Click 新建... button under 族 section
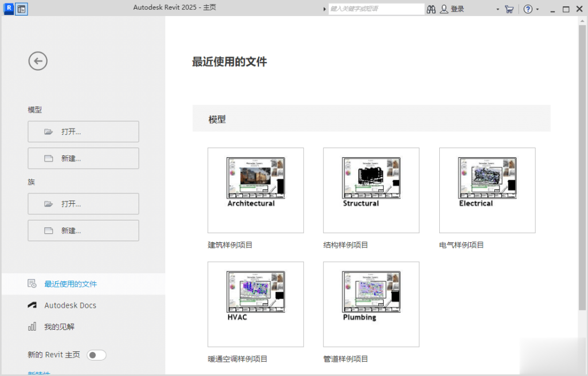 83,231
